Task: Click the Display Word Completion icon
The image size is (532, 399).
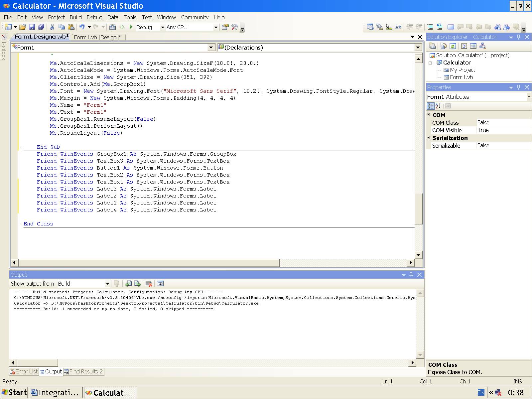Action: coord(398,27)
